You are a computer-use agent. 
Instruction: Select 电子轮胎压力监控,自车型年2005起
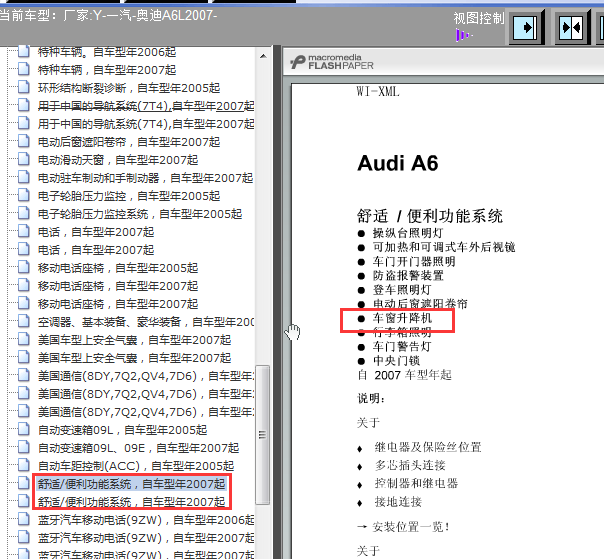click(129, 196)
